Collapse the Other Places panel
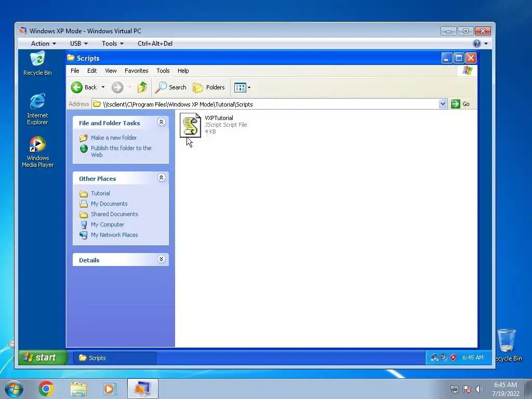532x399 pixels. (162, 178)
